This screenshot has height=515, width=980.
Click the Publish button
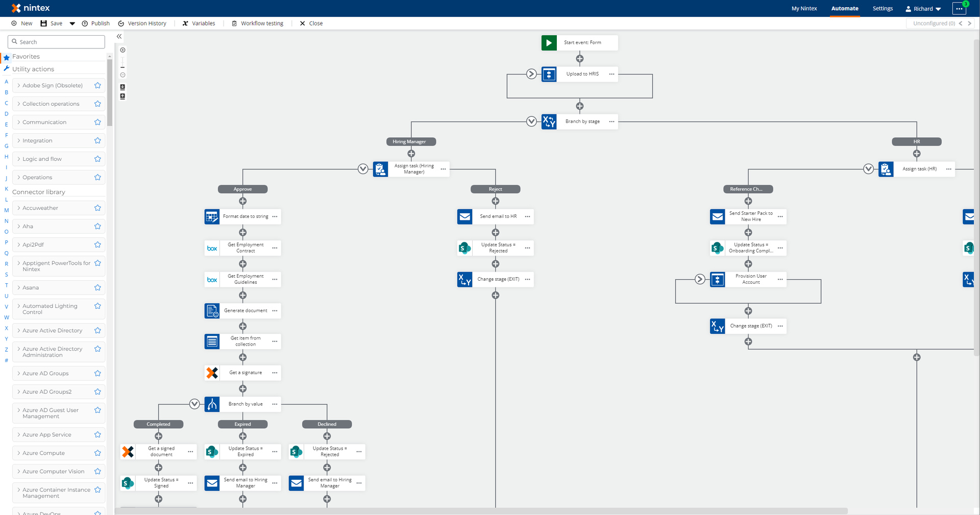[96, 23]
